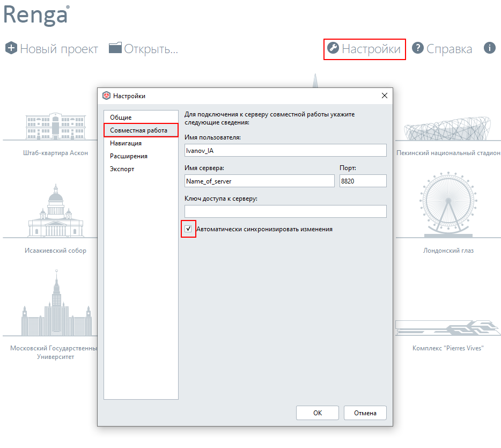Cancel the dialog with Отмена
Image resolution: width=501 pixels, height=448 pixels.
[365, 413]
